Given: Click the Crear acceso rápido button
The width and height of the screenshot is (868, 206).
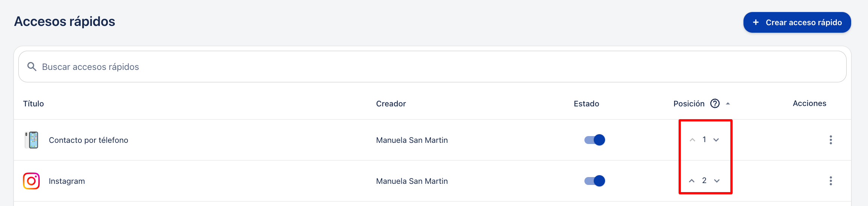Looking at the screenshot, I should pos(797,23).
